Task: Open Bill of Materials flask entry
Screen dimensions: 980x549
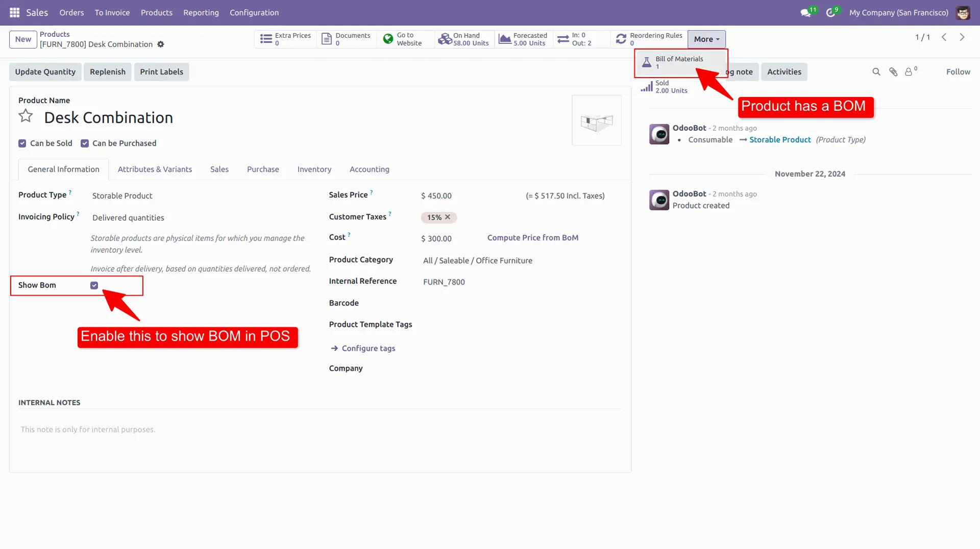Action: [681, 63]
